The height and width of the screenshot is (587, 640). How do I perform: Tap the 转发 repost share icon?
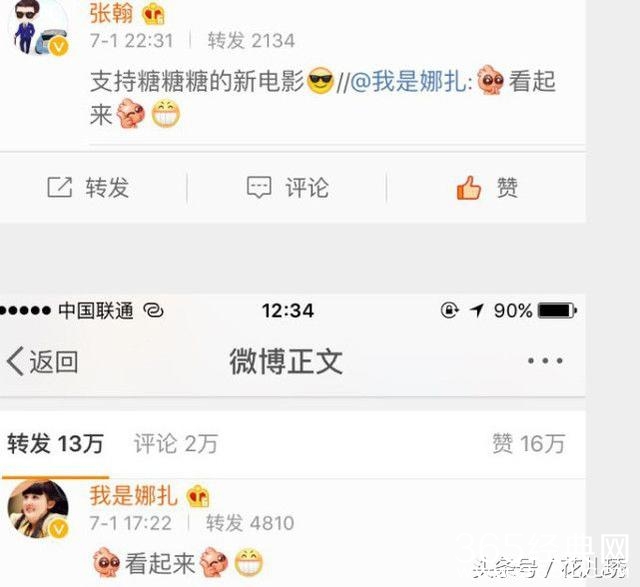60,187
